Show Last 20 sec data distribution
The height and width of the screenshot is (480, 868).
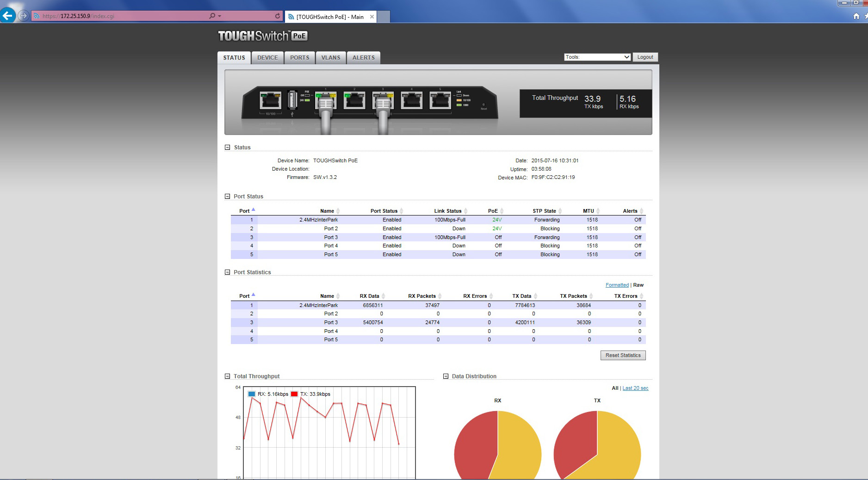pyautogui.click(x=635, y=388)
